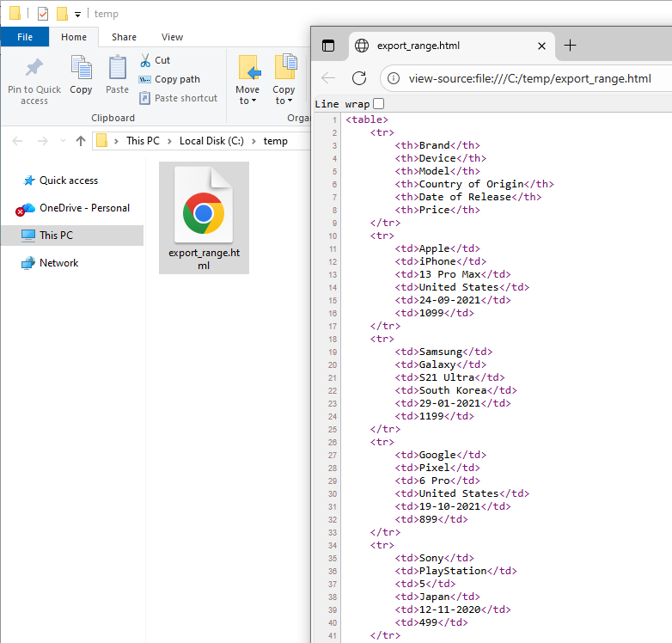Image resolution: width=672 pixels, height=643 pixels.
Task: Close the export_range.html browser tab
Action: [541, 46]
